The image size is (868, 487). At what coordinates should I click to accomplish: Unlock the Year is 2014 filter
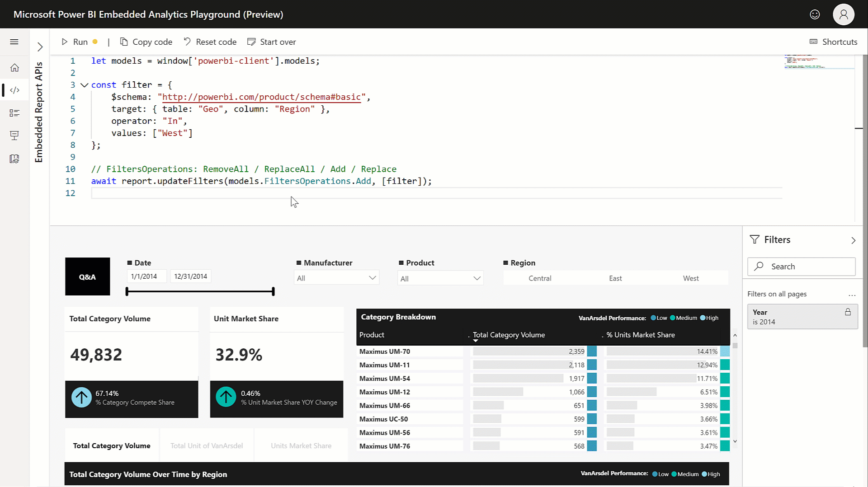coord(848,312)
